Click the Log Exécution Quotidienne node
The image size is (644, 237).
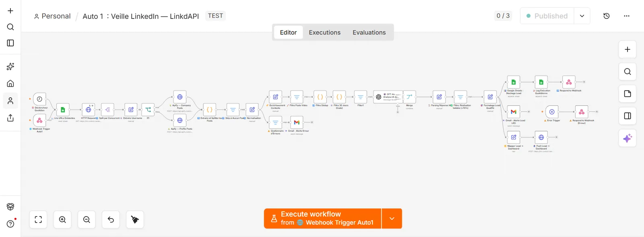(541, 82)
